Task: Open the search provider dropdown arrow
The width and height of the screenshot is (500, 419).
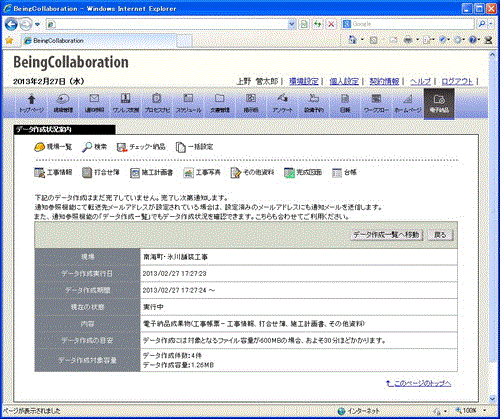Action: 490,24
